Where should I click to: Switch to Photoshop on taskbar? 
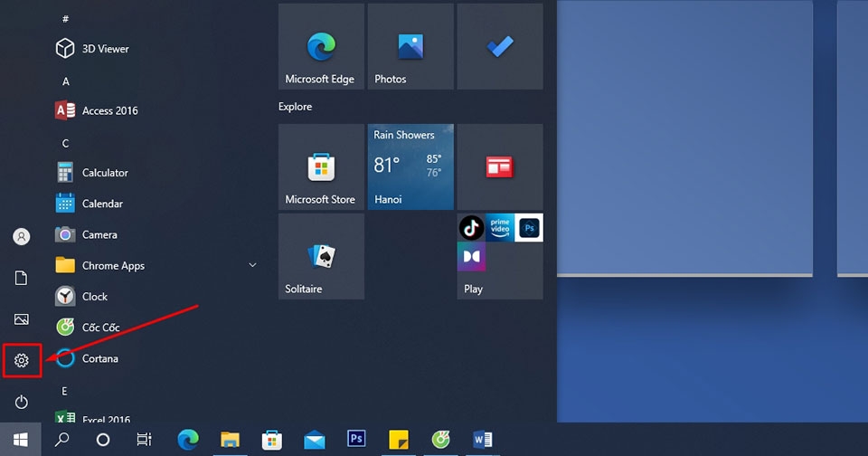click(356, 440)
